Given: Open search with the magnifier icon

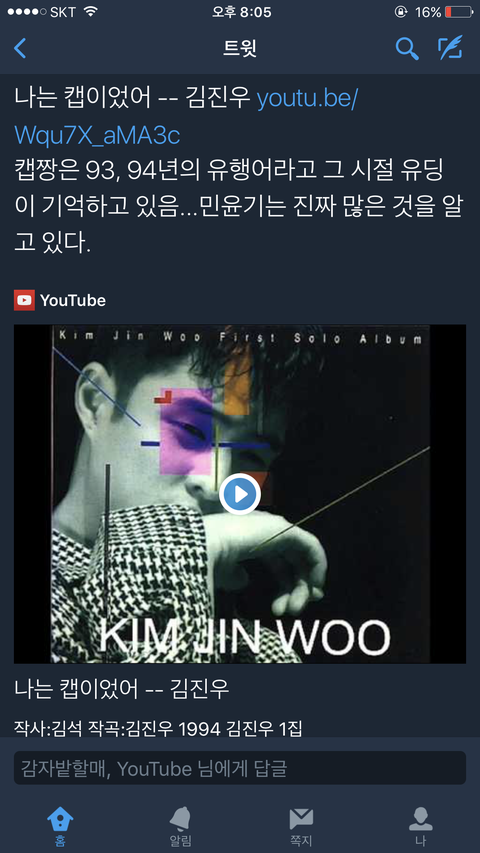Looking at the screenshot, I should point(407,48).
